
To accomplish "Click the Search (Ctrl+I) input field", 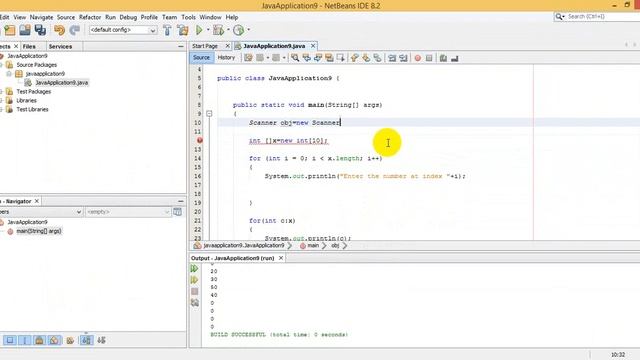I will point(603,16).
